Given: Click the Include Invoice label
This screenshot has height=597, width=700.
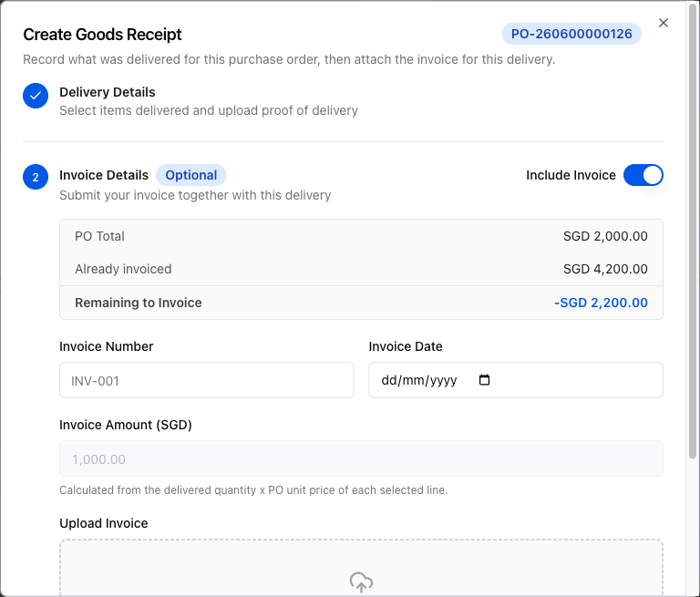Looking at the screenshot, I should point(571,175).
